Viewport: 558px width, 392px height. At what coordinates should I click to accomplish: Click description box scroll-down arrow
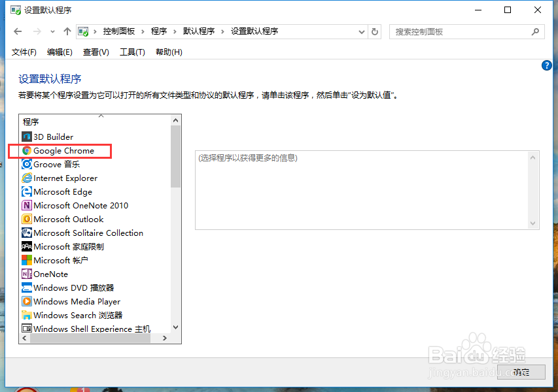(532, 223)
